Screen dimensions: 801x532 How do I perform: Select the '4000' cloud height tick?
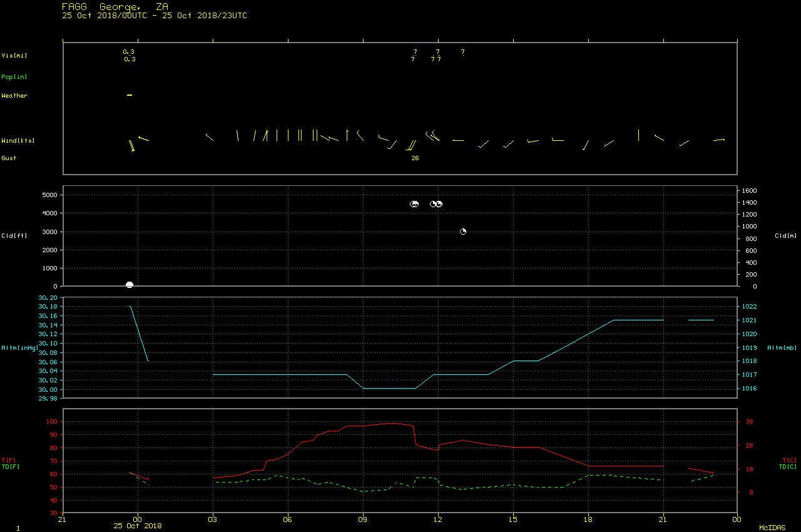[50, 213]
